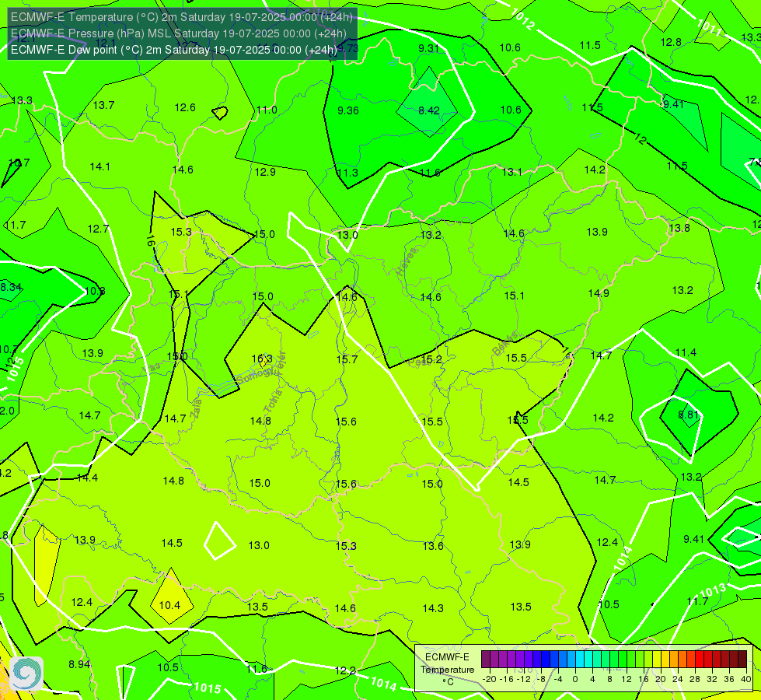This screenshot has height=700, width=761.
Task: Click the 1011 isobar label
Action: click(709, 26)
